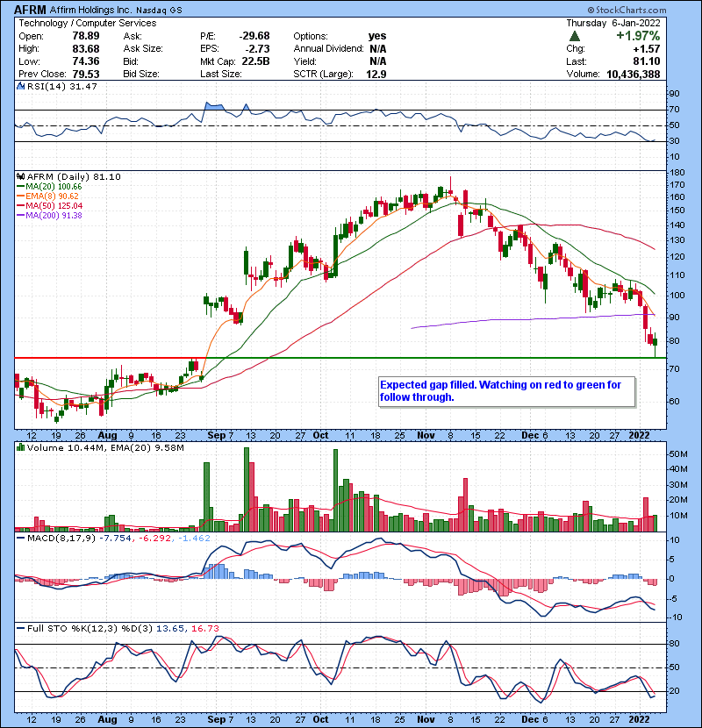Select the High price value 83.68
The height and width of the screenshot is (728, 702).
(x=86, y=49)
